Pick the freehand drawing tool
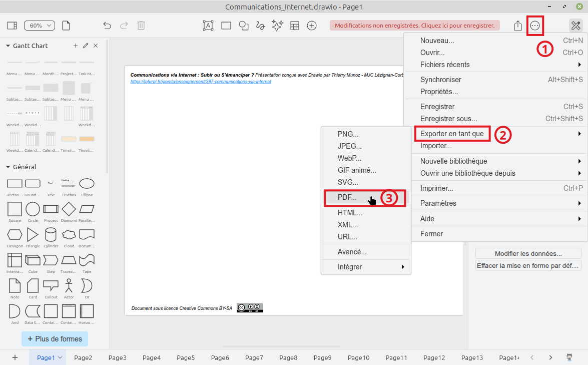 click(x=260, y=26)
